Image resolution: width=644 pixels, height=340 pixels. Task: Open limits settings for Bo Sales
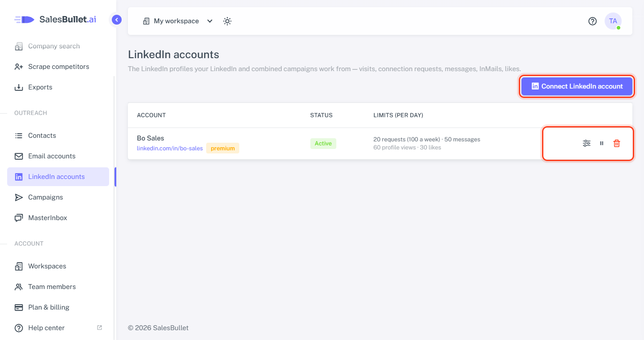click(x=587, y=143)
